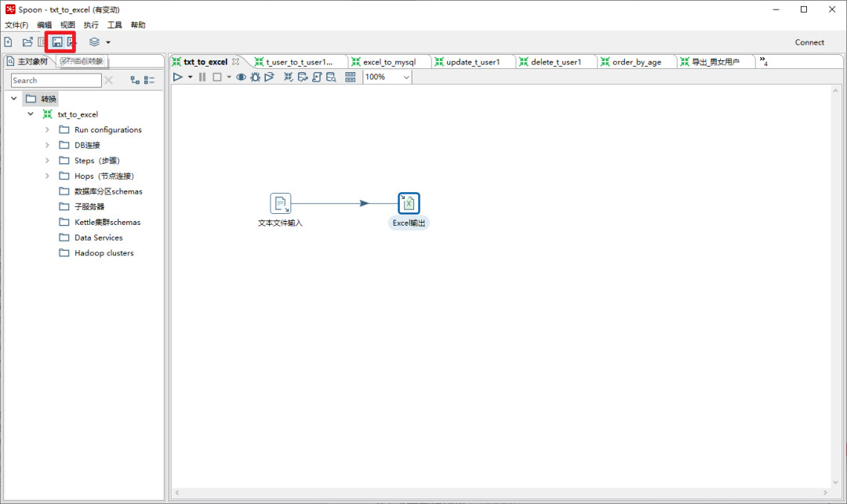
Task: Pause the running transformation
Action: pyautogui.click(x=202, y=77)
